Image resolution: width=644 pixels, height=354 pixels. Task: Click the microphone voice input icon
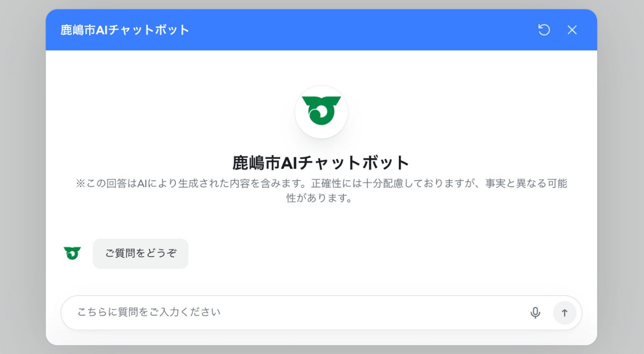click(x=535, y=313)
